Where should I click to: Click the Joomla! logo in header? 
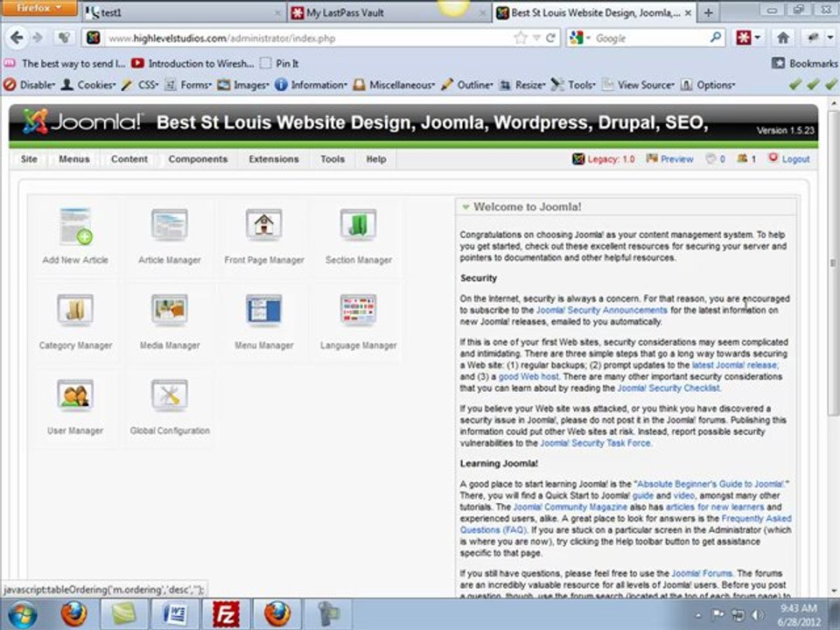82,122
